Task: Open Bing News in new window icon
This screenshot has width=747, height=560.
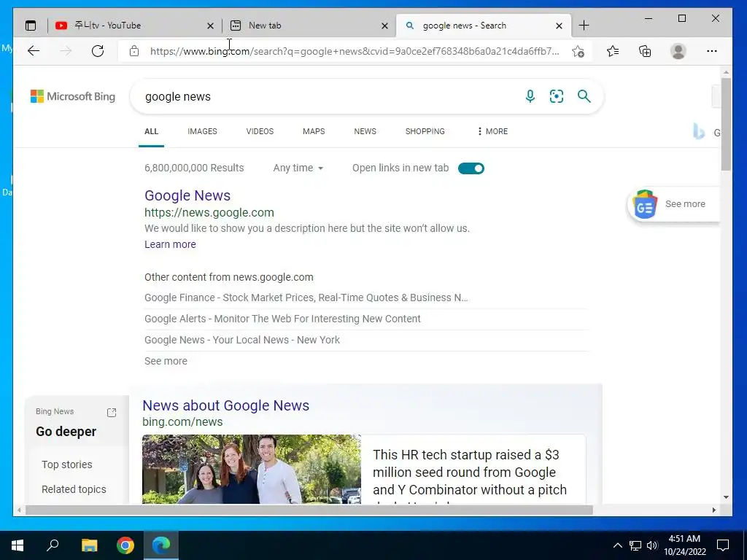Action: pos(112,413)
